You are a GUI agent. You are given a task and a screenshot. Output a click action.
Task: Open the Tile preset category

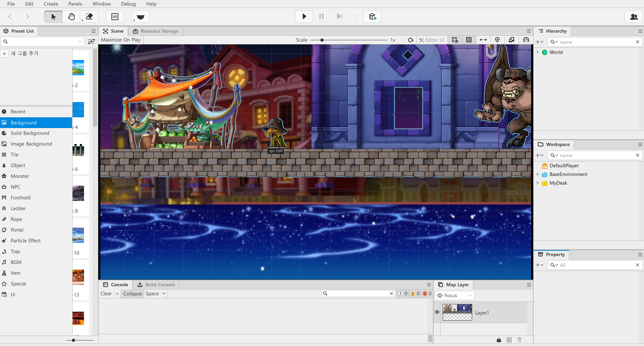click(x=36, y=155)
